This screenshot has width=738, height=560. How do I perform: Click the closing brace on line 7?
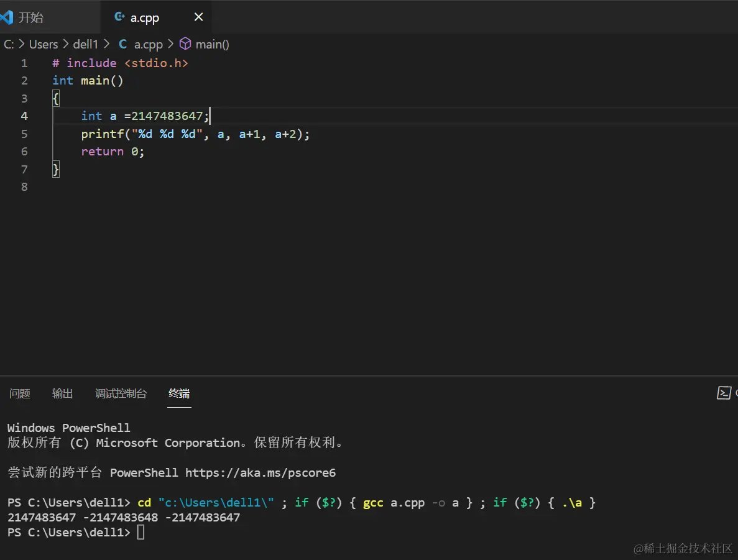(x=55, y=169)
